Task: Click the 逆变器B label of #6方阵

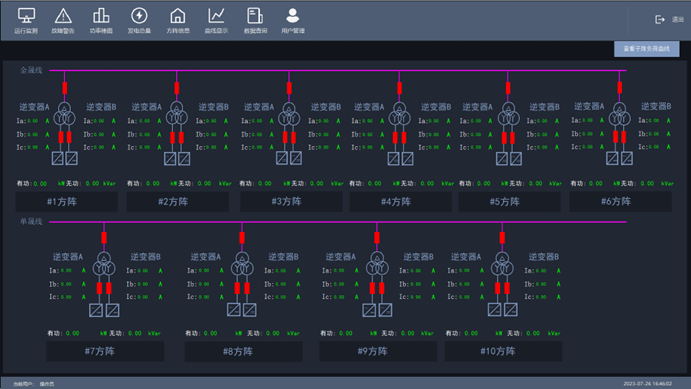Action: [656, 107]
